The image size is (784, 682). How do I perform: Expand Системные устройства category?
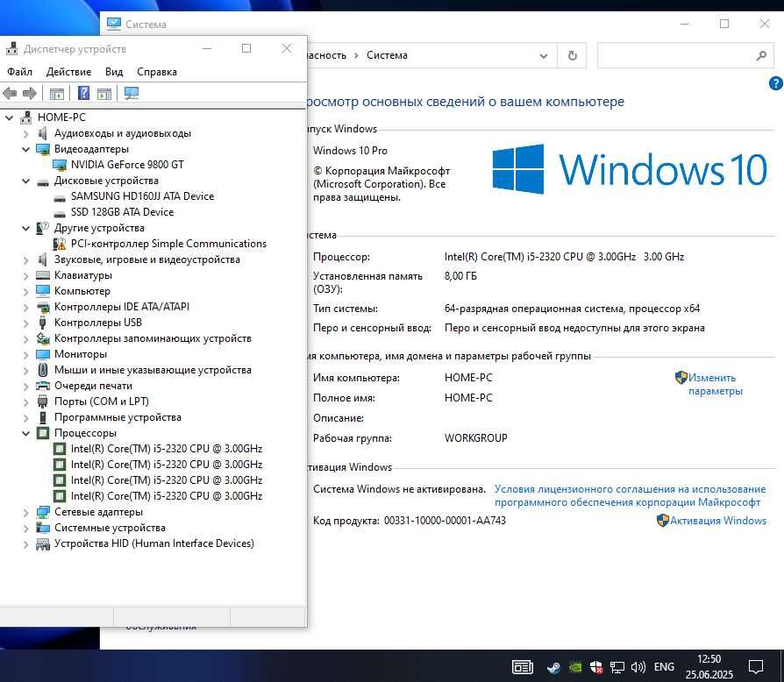[25, 528]
